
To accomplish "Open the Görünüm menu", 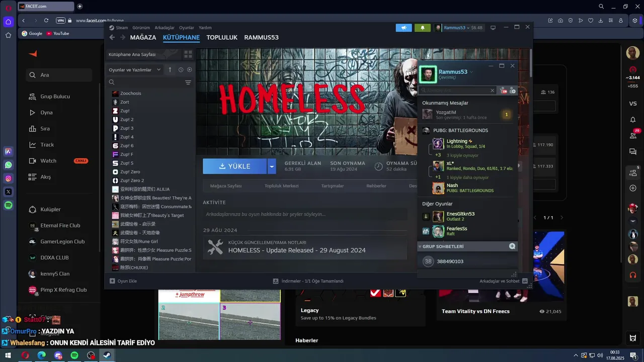I will [141, 28].
